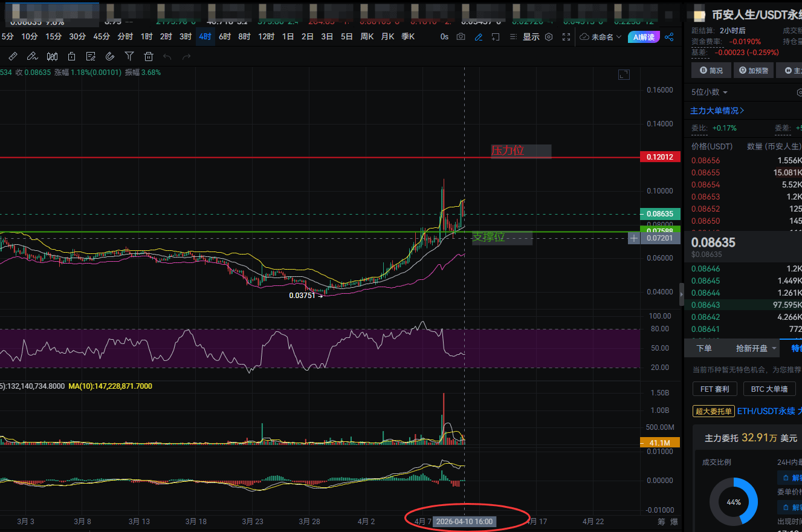
Task: Switch to the 周K timeframe
Action: coord(367,36)
